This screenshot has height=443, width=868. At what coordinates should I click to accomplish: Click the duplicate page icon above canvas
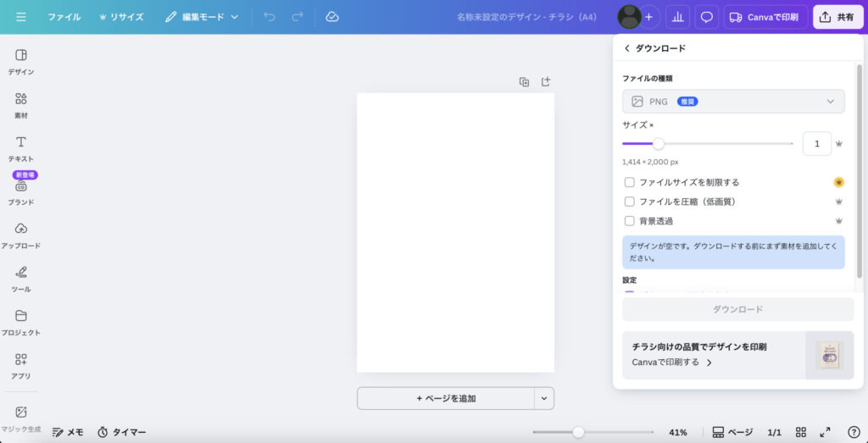pos(524,82)
